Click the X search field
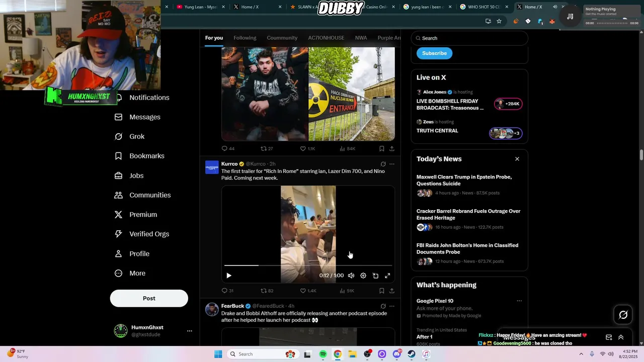 click(x=469, y=38)
